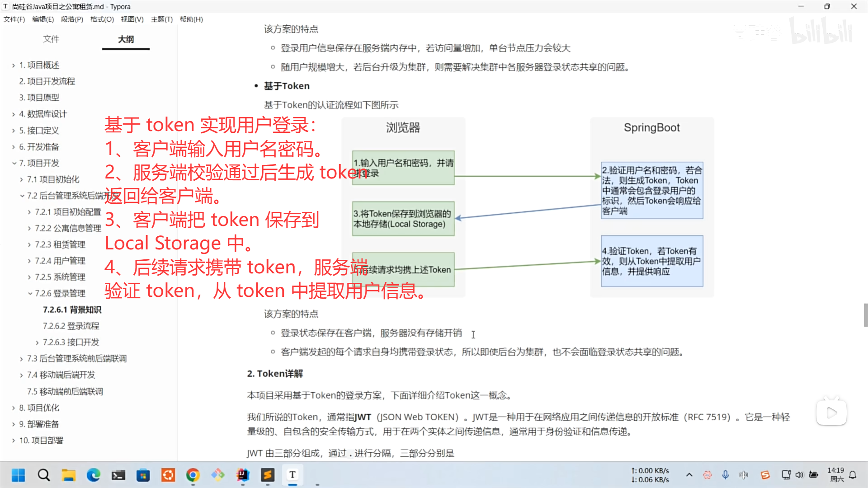This screenshot has width=868, height=488.
Task: Click the bilibili floating play button
Action: click(831, 413)
